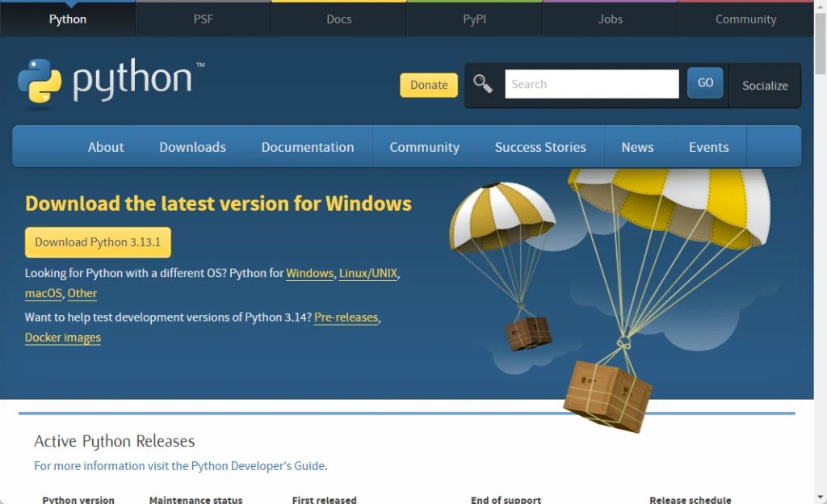The width and height of the screenshot is (827, 504).
Task: Go to the Jobs top tab
Action: tap(611, 19)
